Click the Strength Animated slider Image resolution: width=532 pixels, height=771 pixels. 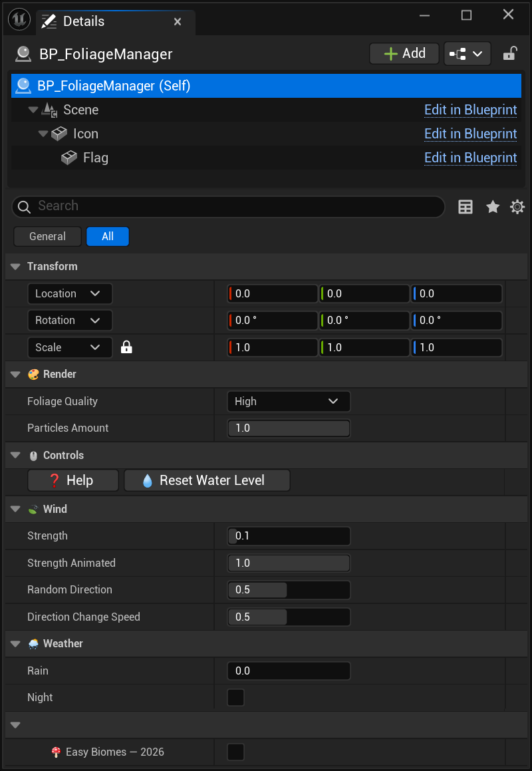(x=289, y=563)
